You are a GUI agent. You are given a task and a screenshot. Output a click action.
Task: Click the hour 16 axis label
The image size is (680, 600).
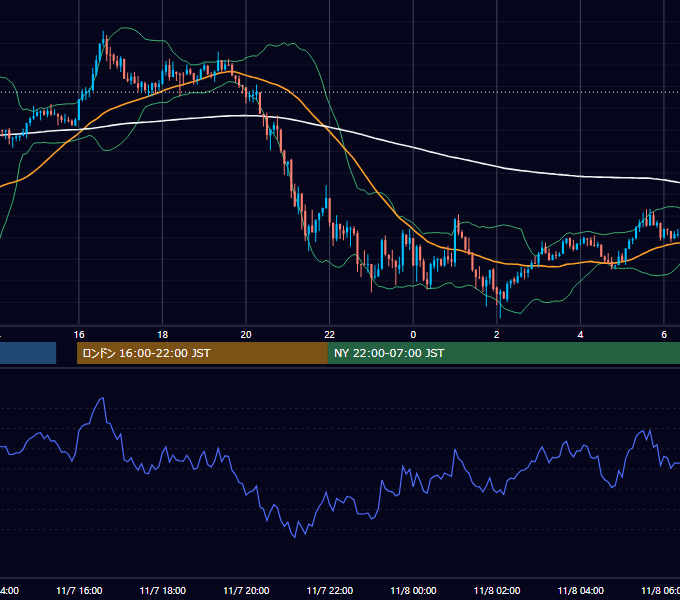79,335
